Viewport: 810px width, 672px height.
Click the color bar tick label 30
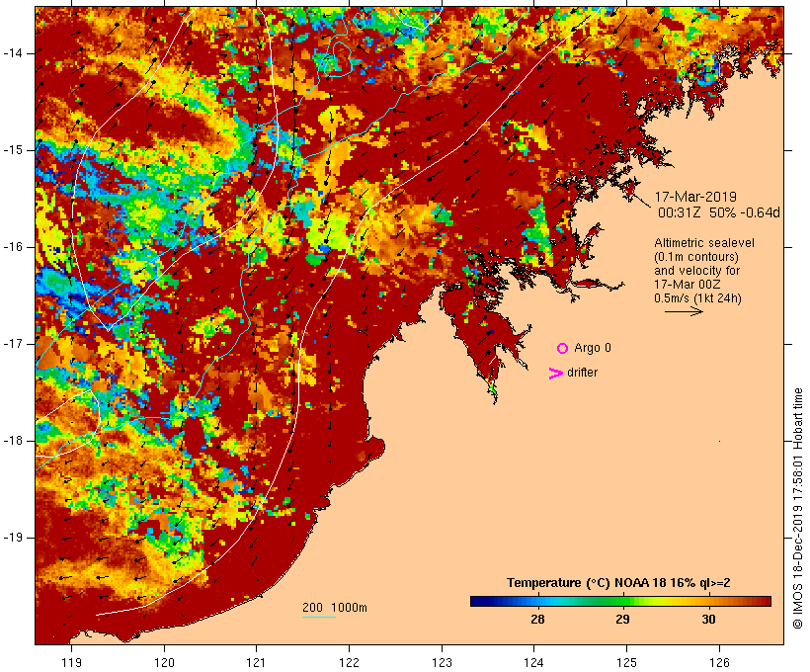point(709,620)
